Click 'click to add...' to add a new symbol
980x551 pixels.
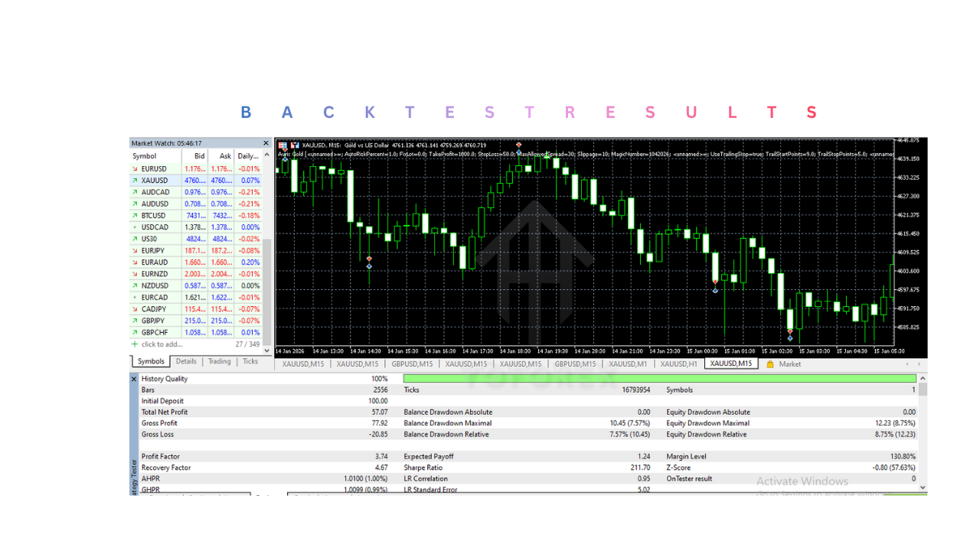tap(162, 344)
